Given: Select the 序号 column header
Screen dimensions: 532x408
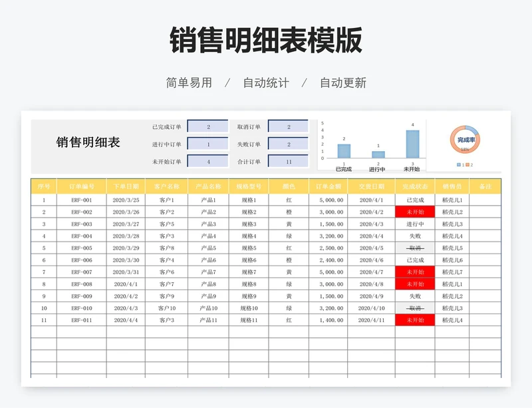Looking at the screenshot, I should point(44,186).
